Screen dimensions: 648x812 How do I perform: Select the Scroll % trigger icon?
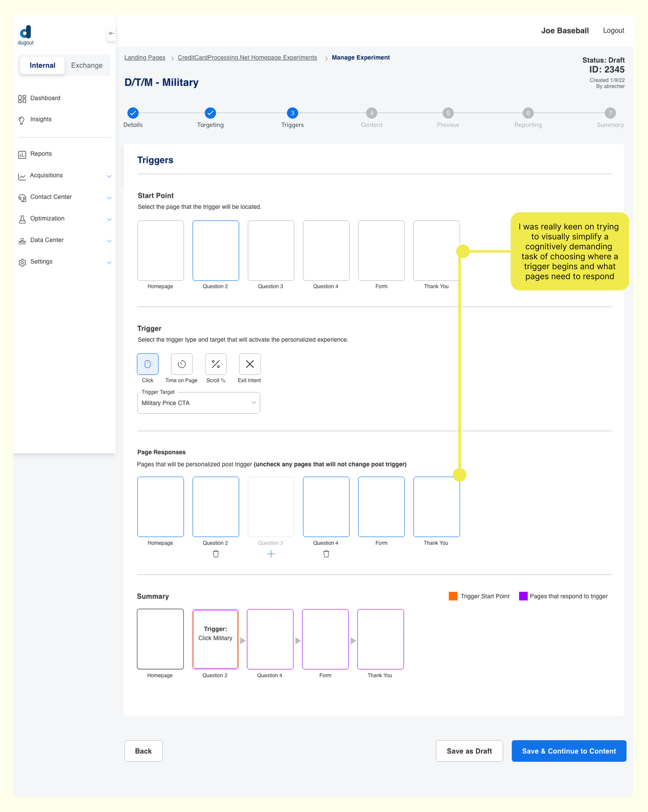(215, 364)
